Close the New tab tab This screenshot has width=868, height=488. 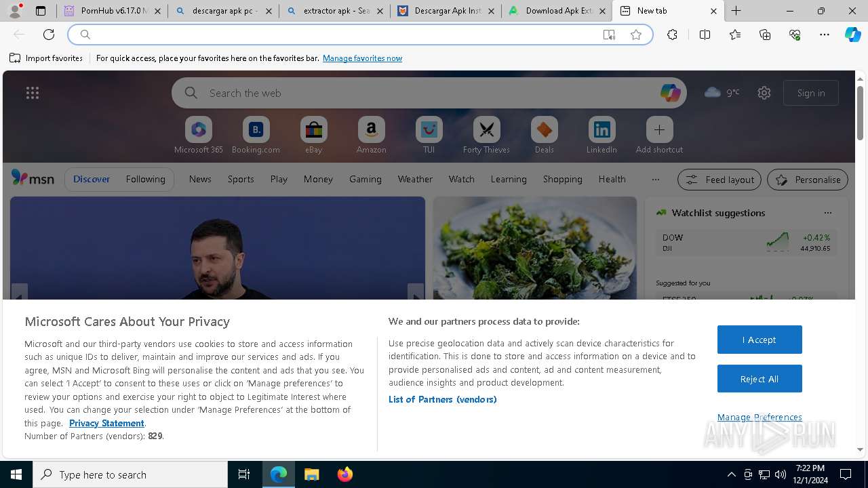point(713,11)
